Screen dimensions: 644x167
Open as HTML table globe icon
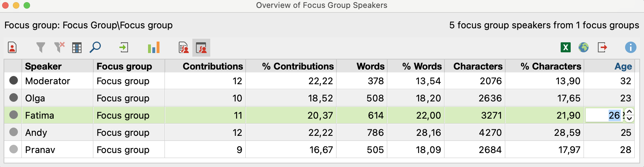pos(584,47)
